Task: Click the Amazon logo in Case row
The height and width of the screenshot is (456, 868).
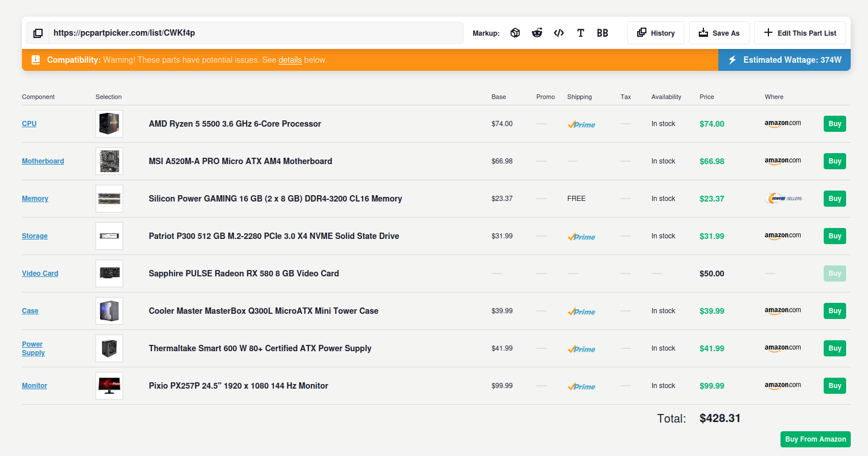Action: click(x=783, y=311)
